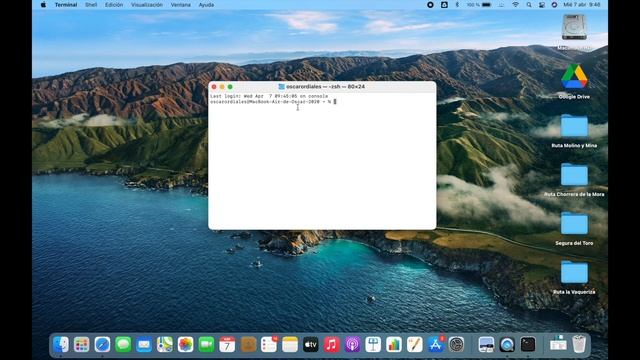
Task: Open Podcasts in the Dock
Action: point(352,344)
